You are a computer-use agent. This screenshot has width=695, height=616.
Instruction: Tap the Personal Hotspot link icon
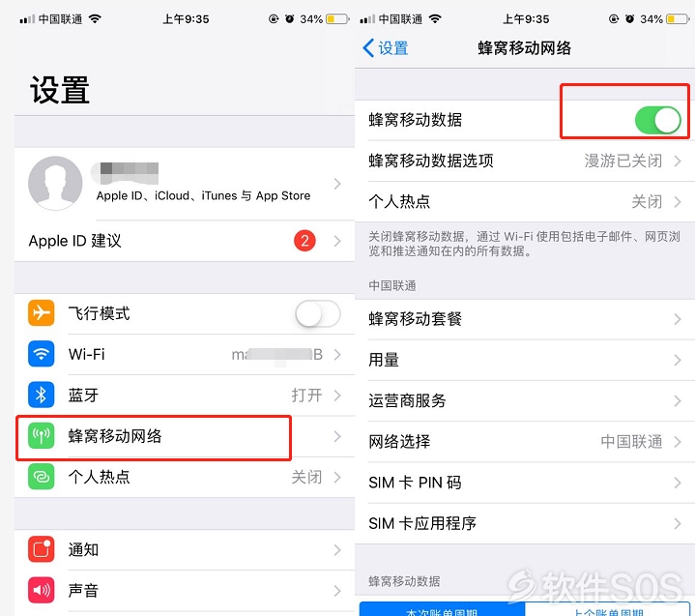(x=42, y=477)
